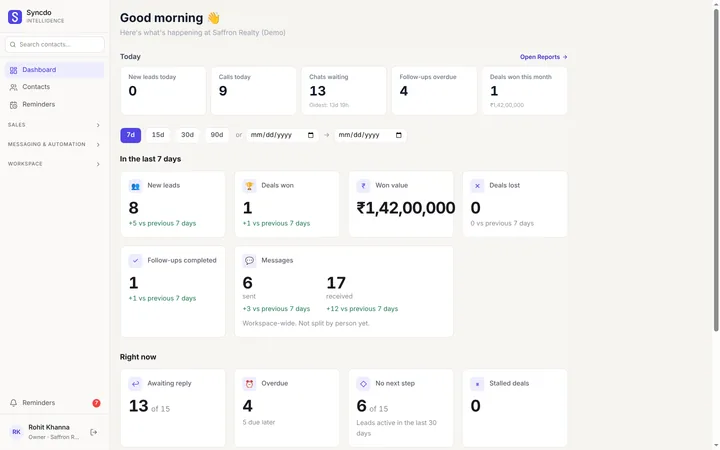Viewport: 720px width, 450px height.
Task: Select the 7d range filter
Action: [x=130, y=135]
